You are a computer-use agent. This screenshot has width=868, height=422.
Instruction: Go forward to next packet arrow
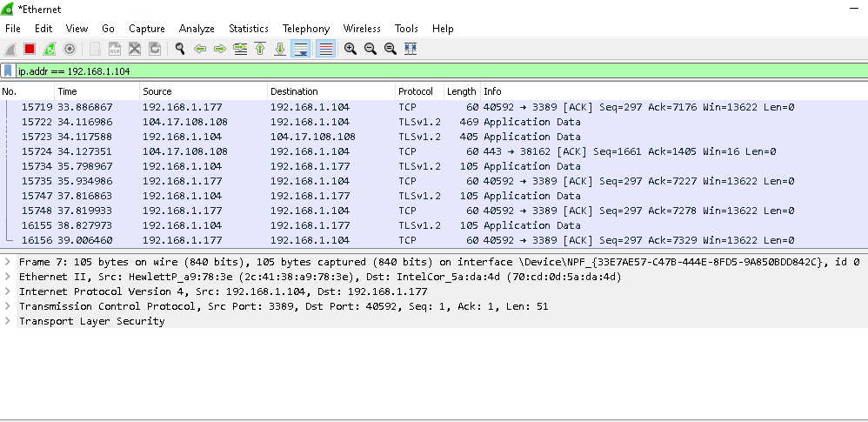point(220,49)
